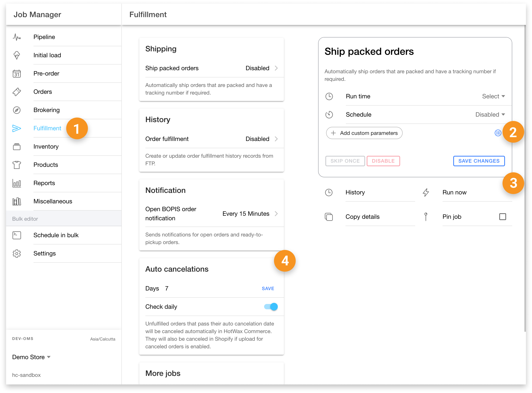Open the Run time Select dropdown
The height and width of the screenshot is (393, 532).
point(493,96)
